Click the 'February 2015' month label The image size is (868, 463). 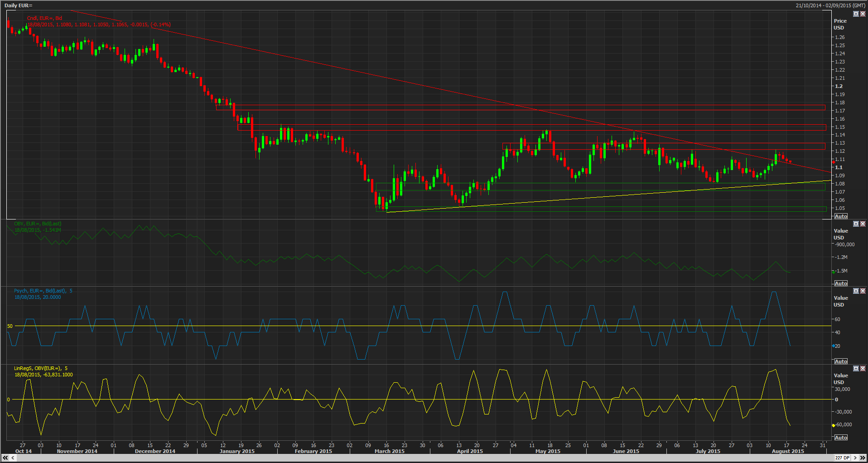pyautogui.click(x=313, y=451)
